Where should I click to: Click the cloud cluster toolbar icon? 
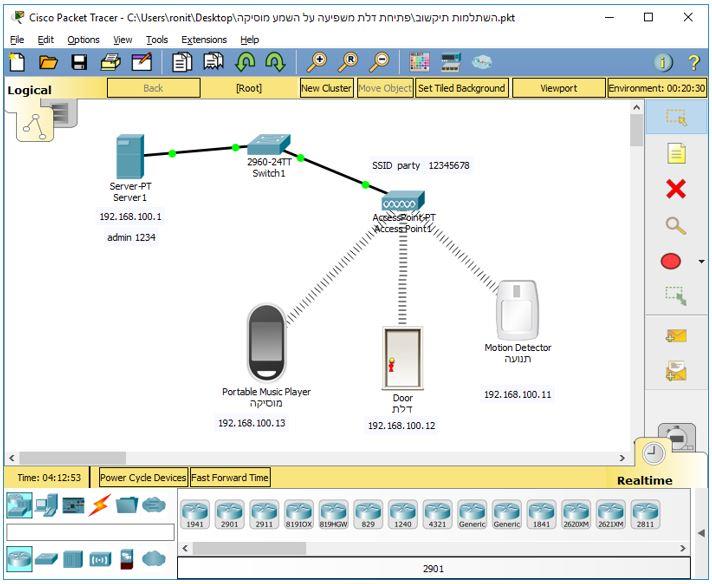pyautogui.click(x=481, y=61)
